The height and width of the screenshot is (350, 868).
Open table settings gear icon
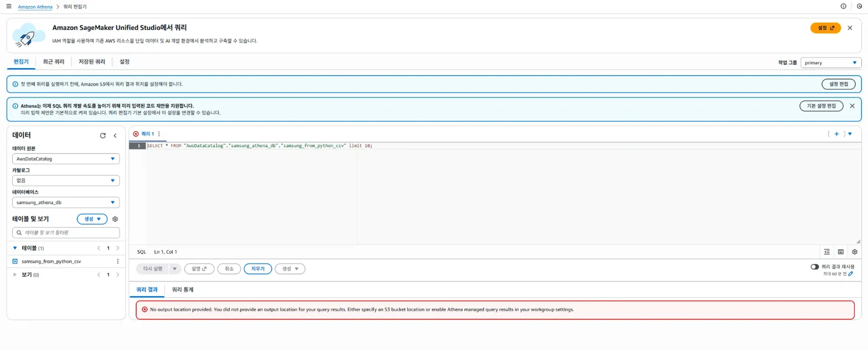coord(115,219)
